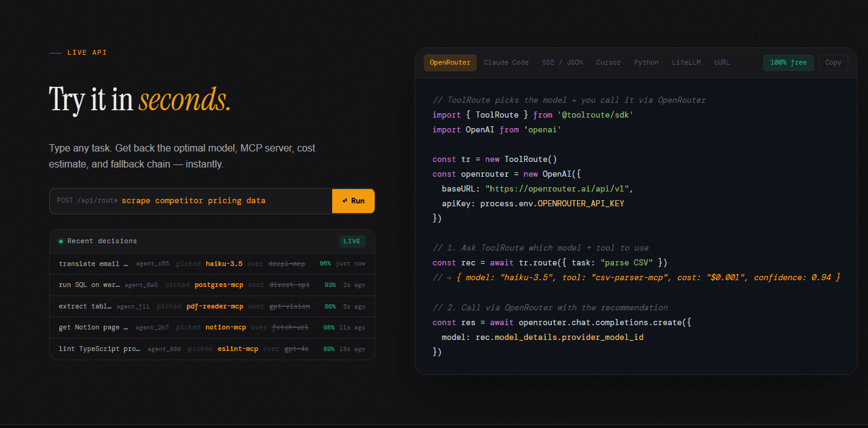Select the lint TypeScript decision row

tap(212, 349)
